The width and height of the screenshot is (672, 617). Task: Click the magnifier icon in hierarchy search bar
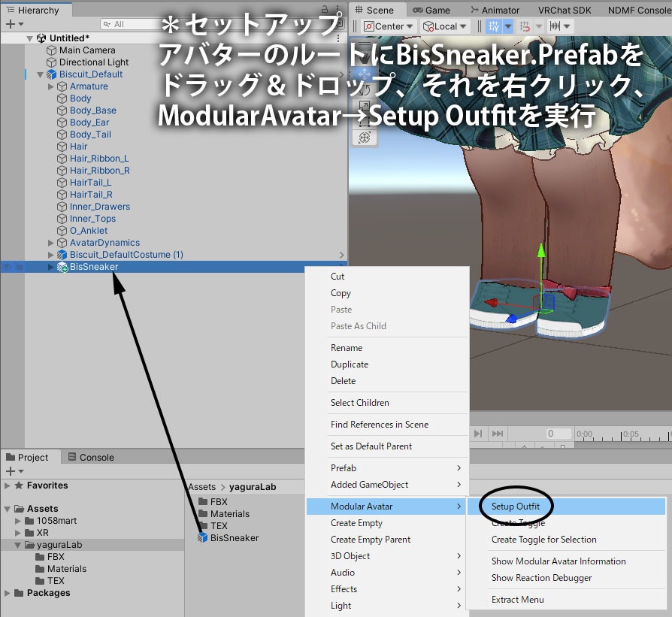pos(106,24)
